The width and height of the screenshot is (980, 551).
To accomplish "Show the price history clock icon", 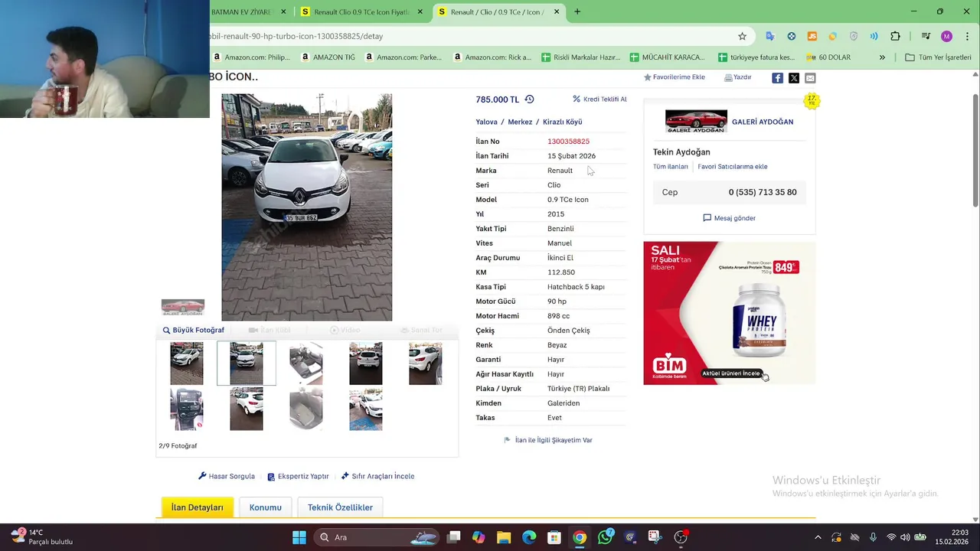I will pyautogui.click(x=529, y=99).
